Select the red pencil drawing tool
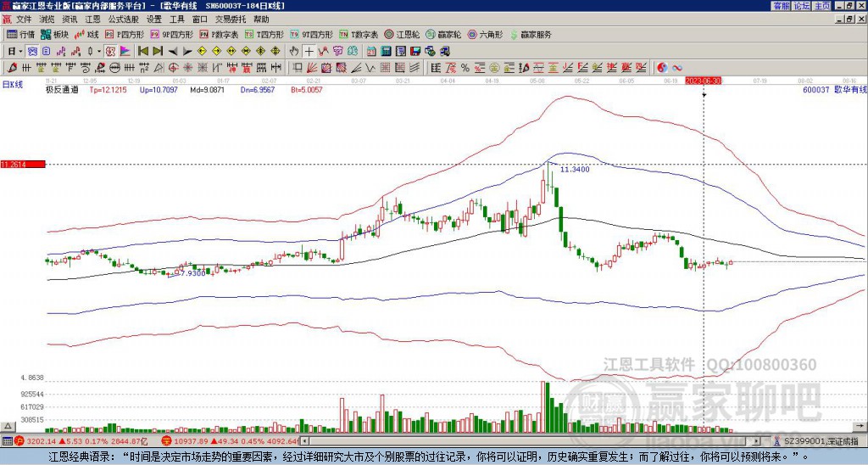868x465 pixels. click(x=12, y=68)
